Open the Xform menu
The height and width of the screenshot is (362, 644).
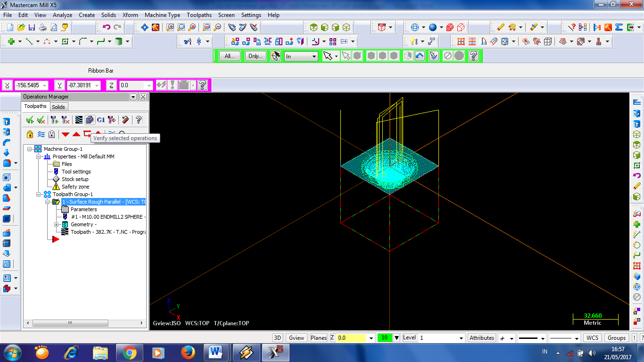[130, 15]
